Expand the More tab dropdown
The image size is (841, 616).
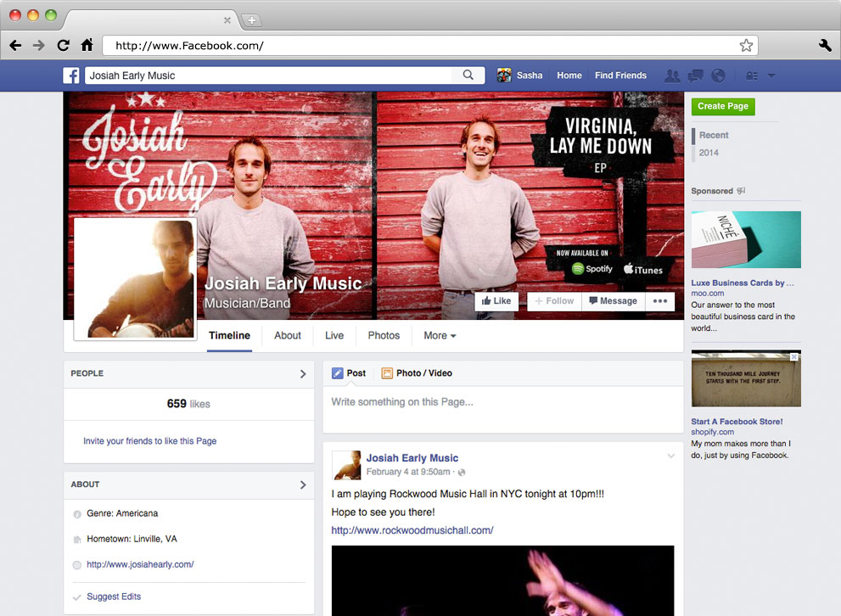tap(440, 336)
